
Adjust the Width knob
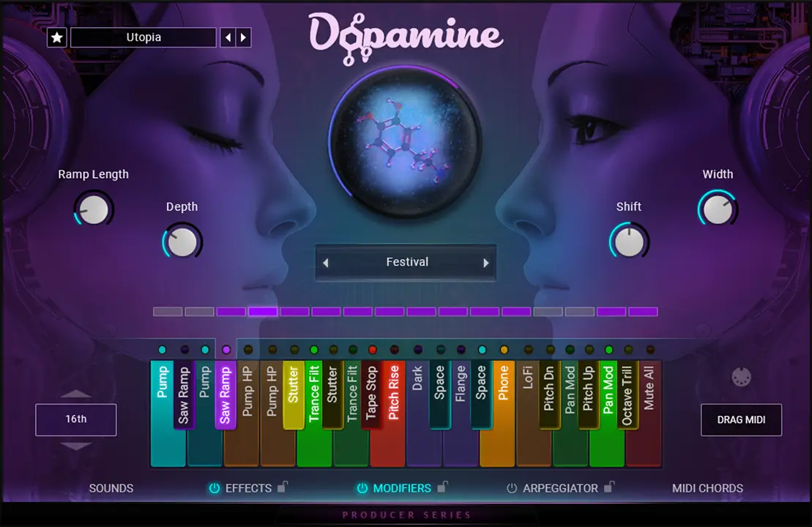pyautogui.click(x=718, y=209)
